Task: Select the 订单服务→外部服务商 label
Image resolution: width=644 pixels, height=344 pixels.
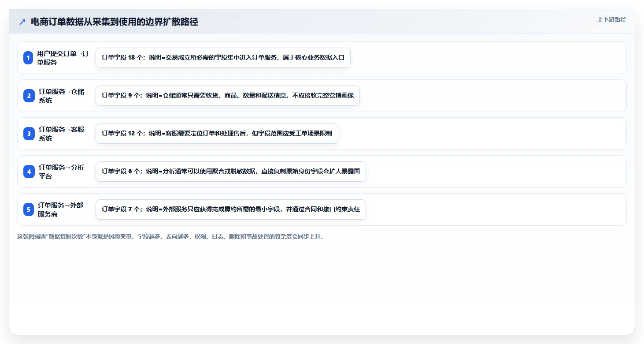Action: pyautogui.click(x=61, y=209)
